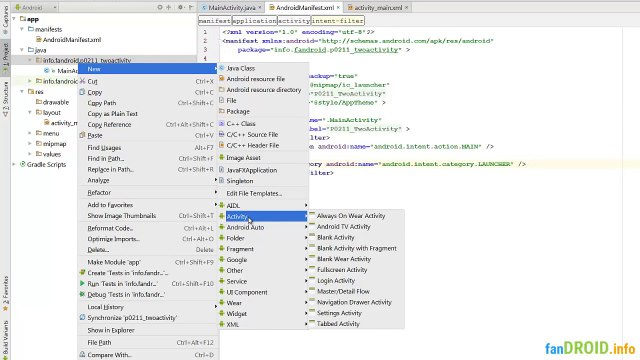
Task: Open the Android project view dropdown
Action: (x=36, y=7)
